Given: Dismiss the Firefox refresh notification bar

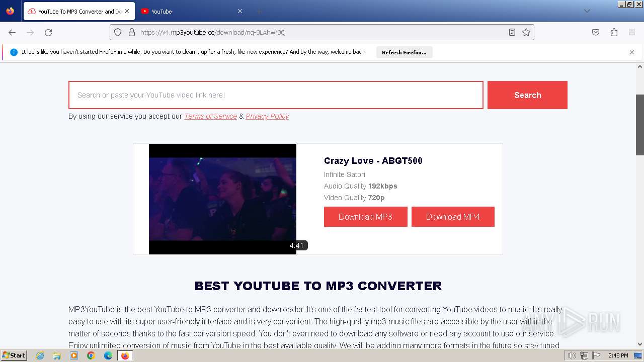Looking at the screenshot, I should click(x=632, y=52).
